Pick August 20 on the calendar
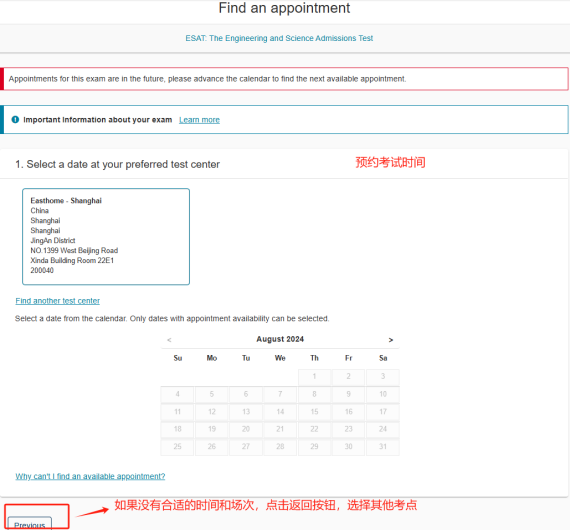 [246, 429]
